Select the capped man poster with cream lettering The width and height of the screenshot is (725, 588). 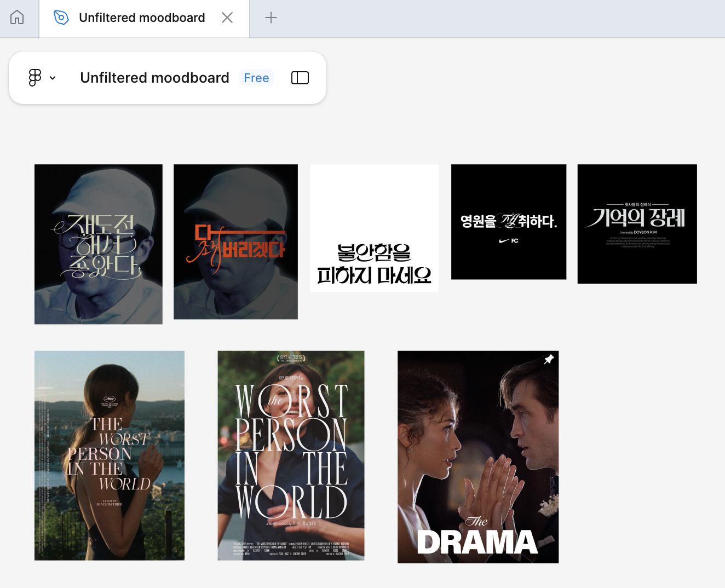[x=98, y=244]
